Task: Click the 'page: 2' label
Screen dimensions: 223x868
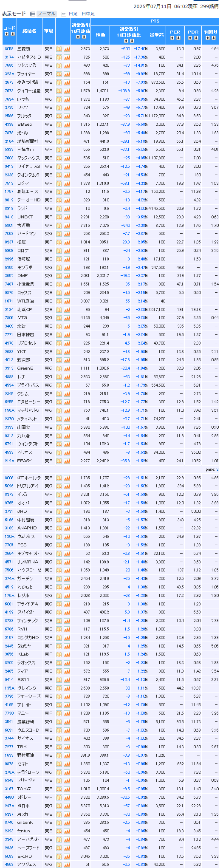Action: coord(212,469)
